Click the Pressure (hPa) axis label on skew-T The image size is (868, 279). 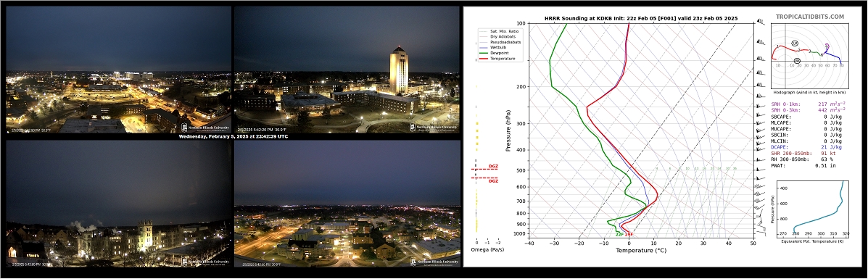tap(508, 130)
